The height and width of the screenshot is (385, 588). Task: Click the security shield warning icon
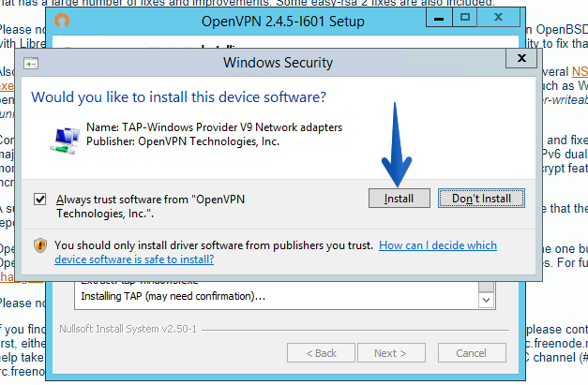point(40,245)
